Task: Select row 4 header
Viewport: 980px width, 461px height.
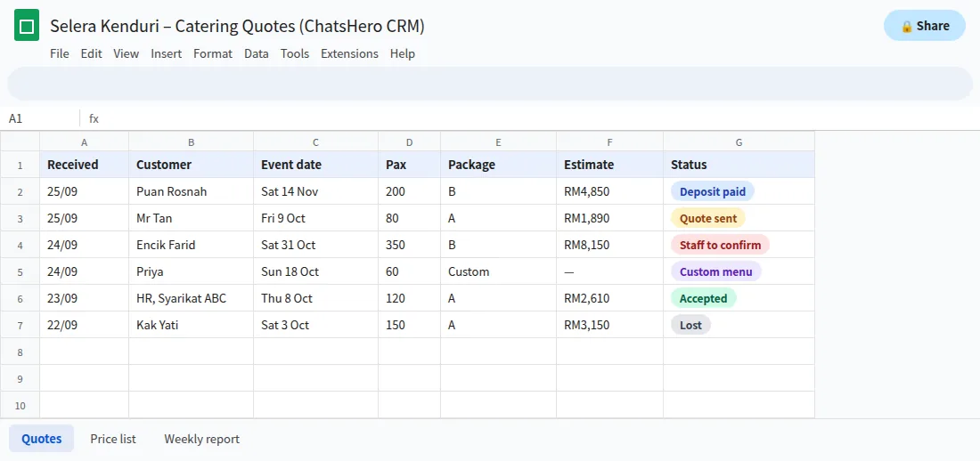Action: pos(20,245)
